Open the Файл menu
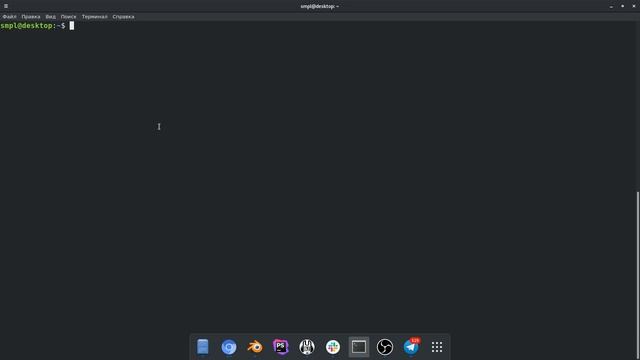Image resolution: width=640 pixels, height=360 pixels. 9,17
